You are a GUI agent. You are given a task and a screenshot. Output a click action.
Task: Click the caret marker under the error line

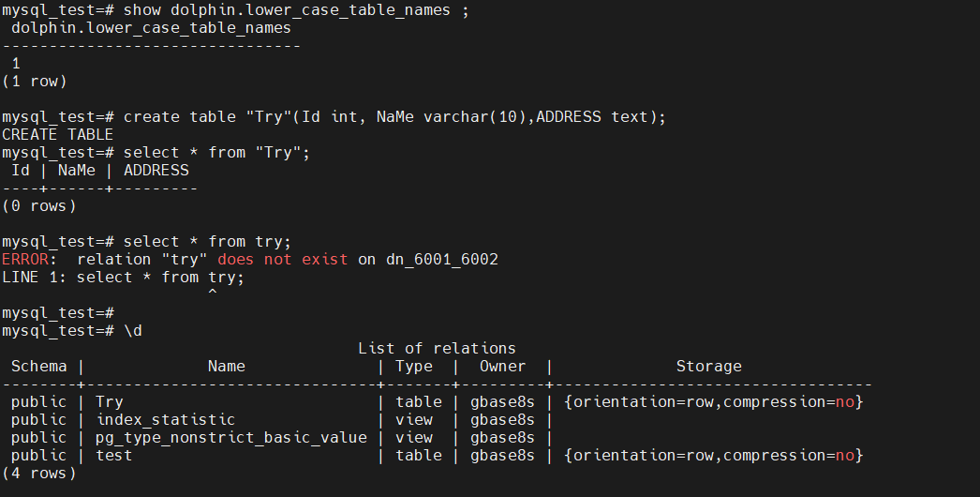(213, 294)
